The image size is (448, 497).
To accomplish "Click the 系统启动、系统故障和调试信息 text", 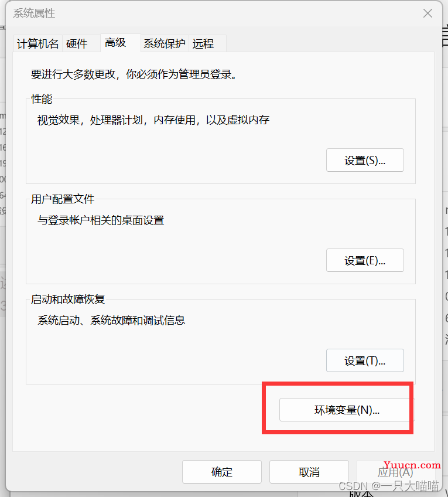I will coord(111,320).
